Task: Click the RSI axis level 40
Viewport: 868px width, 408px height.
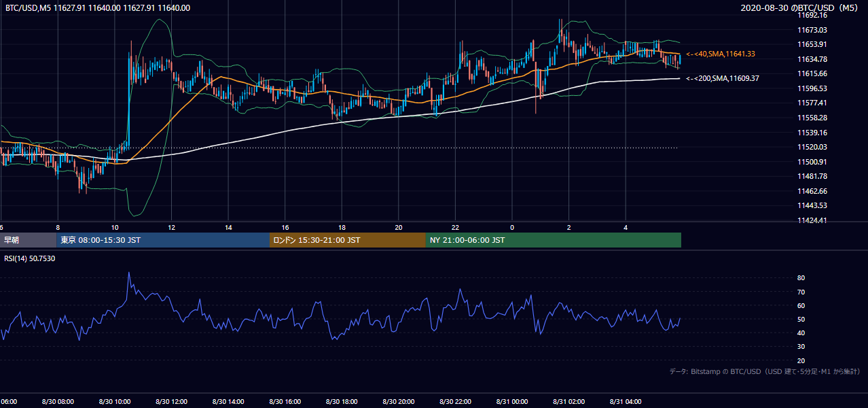Action: pos(801,333)
